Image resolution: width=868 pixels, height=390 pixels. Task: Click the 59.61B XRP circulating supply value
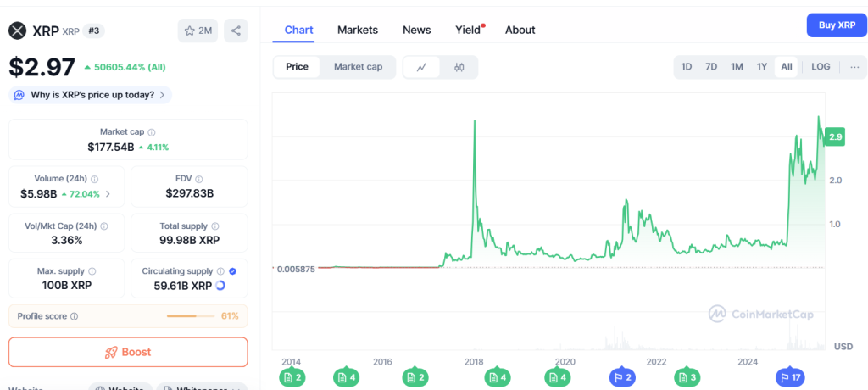183,286
